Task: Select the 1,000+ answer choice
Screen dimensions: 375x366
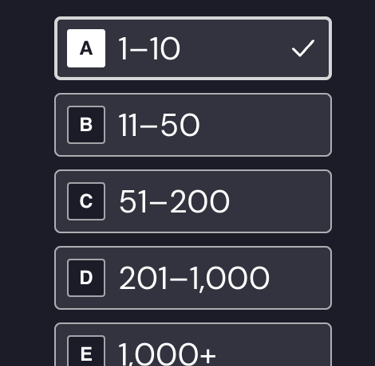Action: pos(193,344)
